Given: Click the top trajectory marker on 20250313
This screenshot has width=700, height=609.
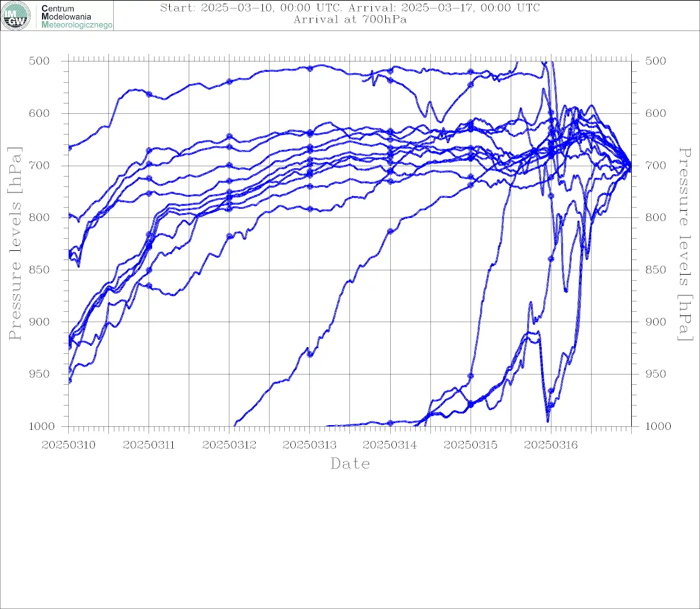Looking at the screenshot, I should coord(310,68).
